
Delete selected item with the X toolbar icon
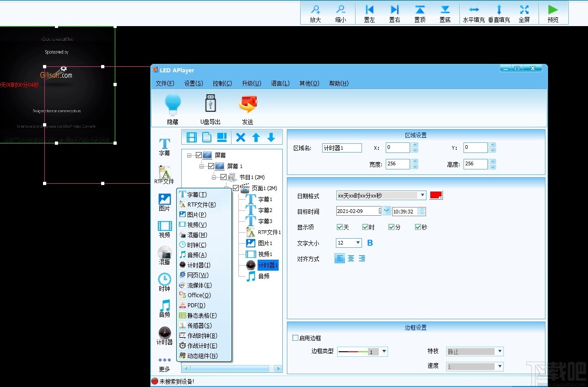(240, 136)
